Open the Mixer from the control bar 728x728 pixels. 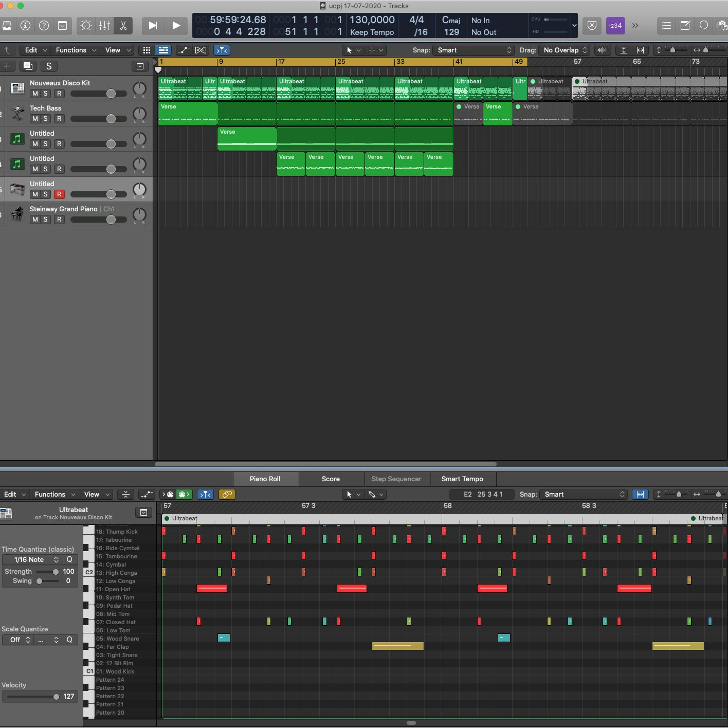tap(104, 26)
